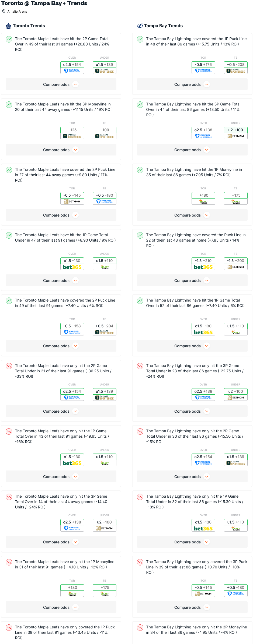Expand Compare odds under Toronto 3P Moneyline trend
Viewport: 253px width, 644px height.
tap(61, 150)
